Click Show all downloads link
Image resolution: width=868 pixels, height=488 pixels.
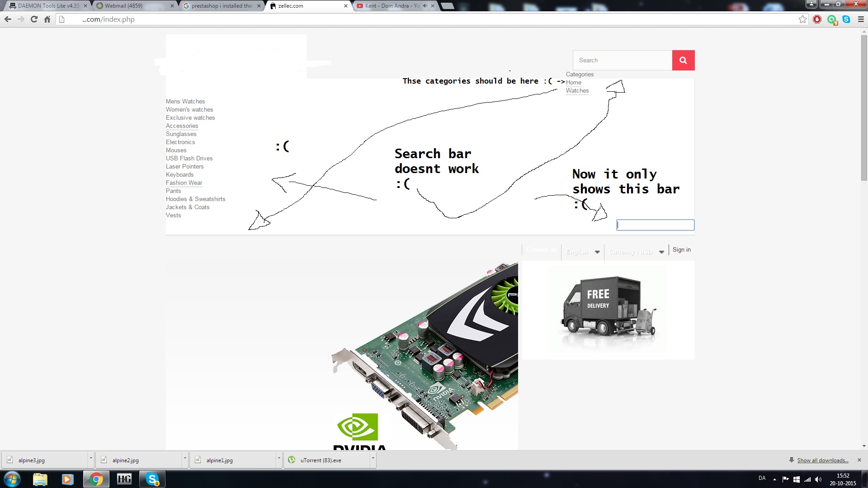[x=823, y=460]
